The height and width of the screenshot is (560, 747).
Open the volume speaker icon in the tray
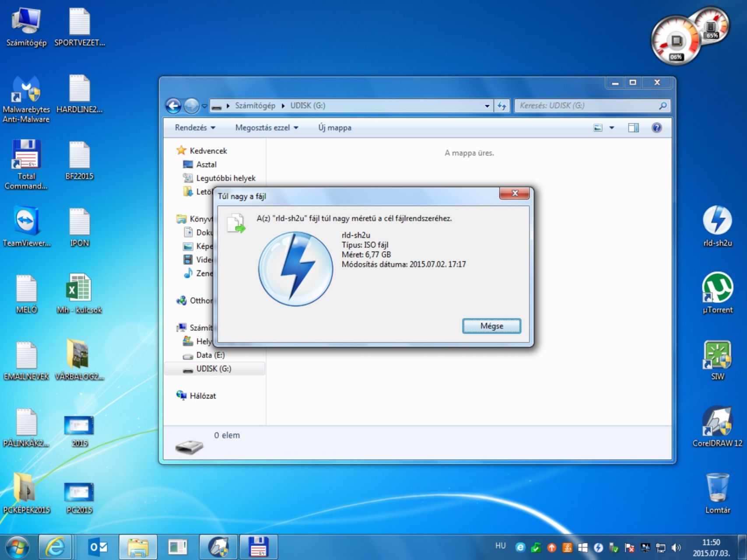tap(676, 547)
